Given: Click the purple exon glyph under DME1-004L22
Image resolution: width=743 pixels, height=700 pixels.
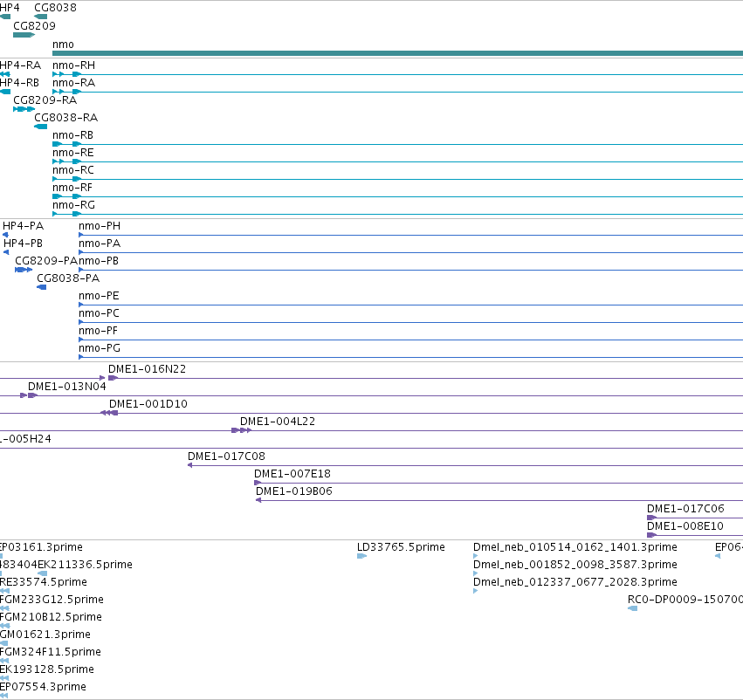Looking at the screenshot, I should (241, 430).
